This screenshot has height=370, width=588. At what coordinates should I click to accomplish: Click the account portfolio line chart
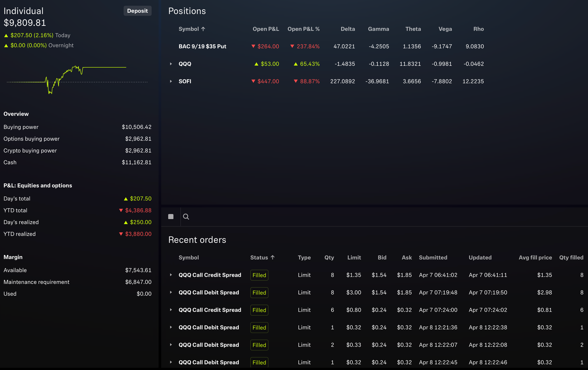[77, 80]
